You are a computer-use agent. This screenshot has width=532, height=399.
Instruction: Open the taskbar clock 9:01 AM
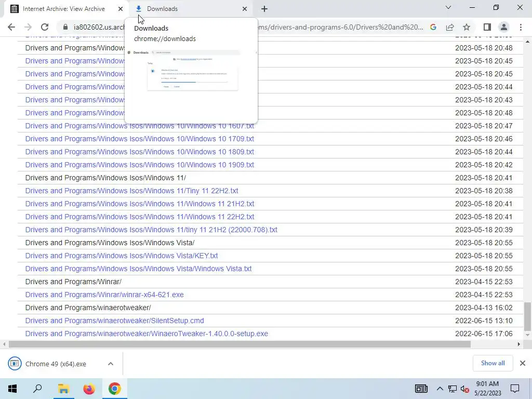(x=487, y=389)
